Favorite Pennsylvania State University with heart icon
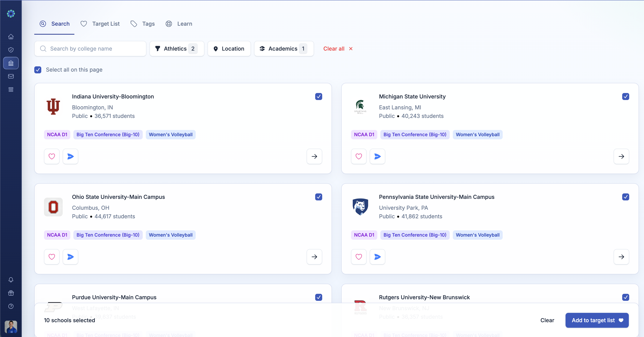Viewport: 644px width, 337px height. (359, 257)
